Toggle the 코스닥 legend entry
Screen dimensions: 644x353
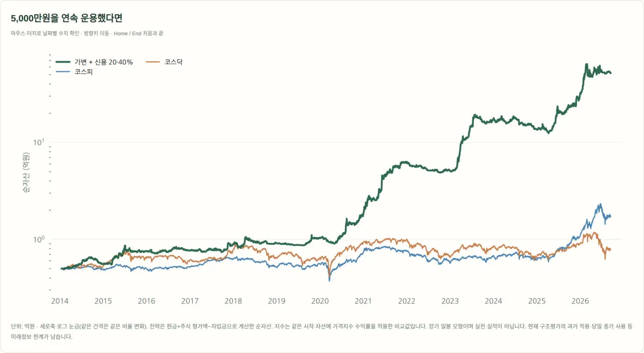pyautogui.click(x=164, y=62)
